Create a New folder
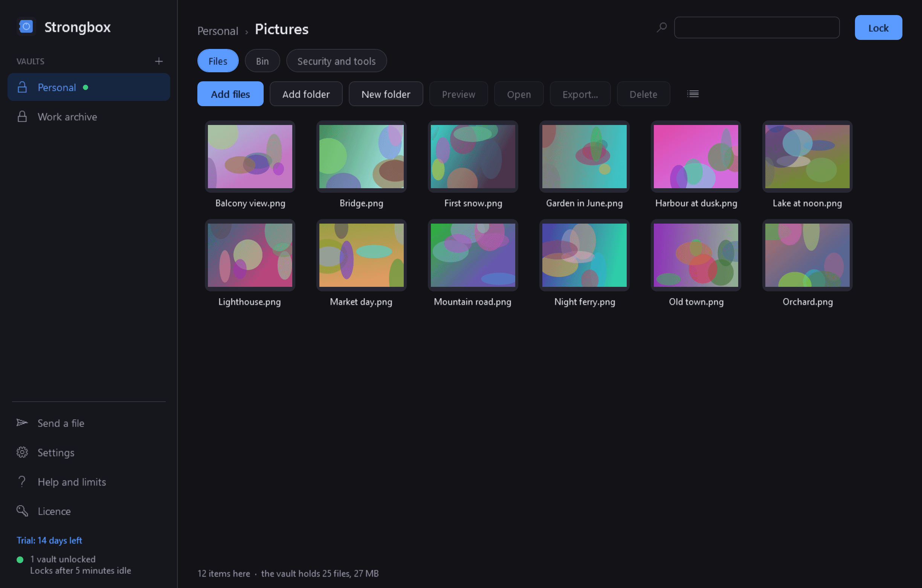The height and width of the screenshot is (588, 922). point(386,94)
